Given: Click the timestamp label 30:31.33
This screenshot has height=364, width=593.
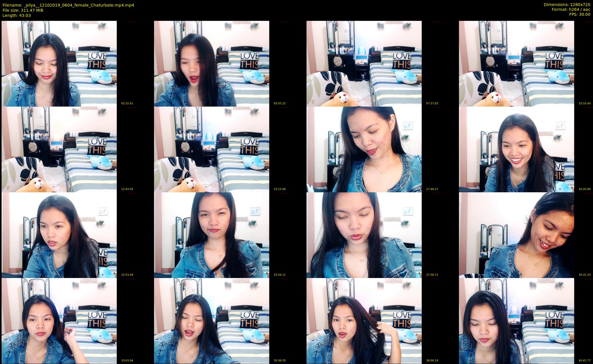Looking at the screenshot, I should click(x=585, y=275).
